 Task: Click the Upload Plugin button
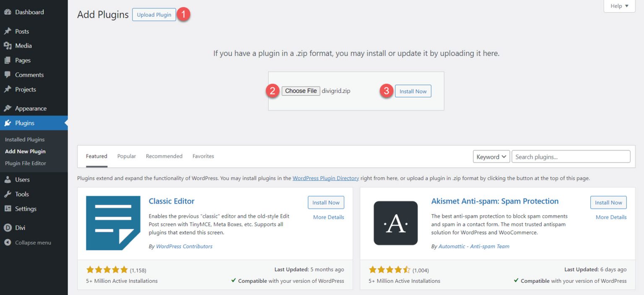[x=154, y=14]
